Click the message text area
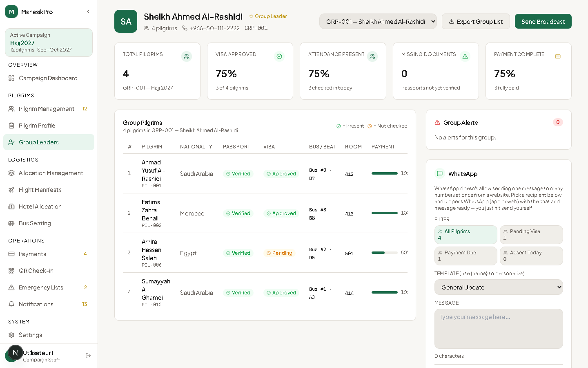Screen dimensions: 588x368 point(499,329)
